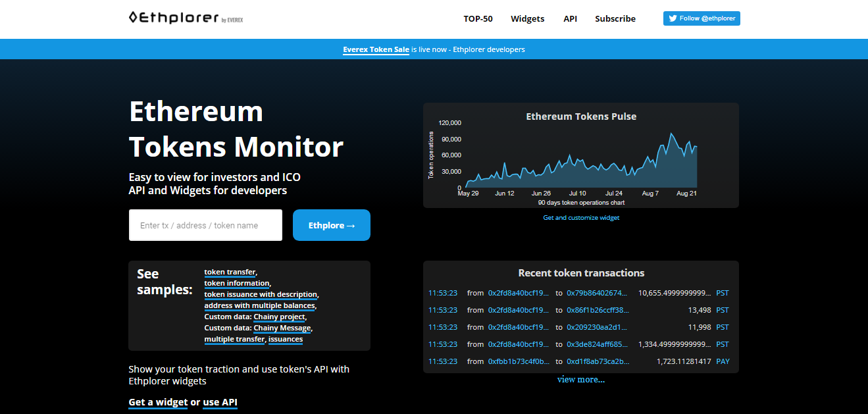This screenshot has height=414, width=868.
Task: Click the Ethplorer logo in the header
Action: point(186,18)
